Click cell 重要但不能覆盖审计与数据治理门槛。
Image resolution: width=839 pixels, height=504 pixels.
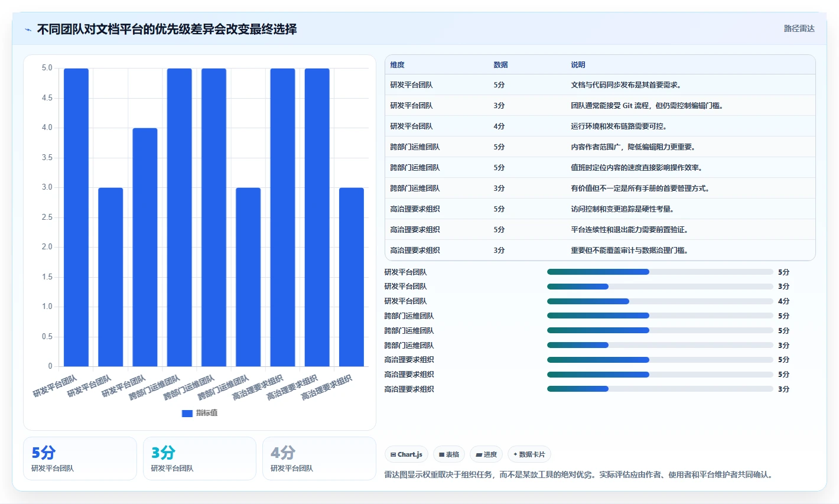629,251
